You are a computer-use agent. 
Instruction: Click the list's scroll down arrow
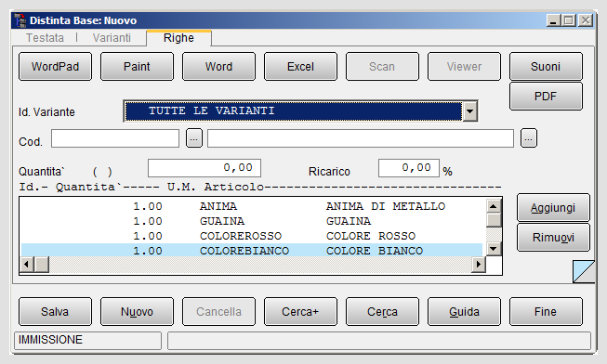[x=494, y=248]
